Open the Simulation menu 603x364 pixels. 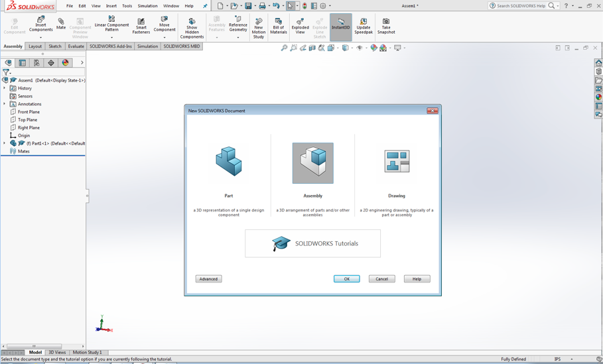(148, 6)
